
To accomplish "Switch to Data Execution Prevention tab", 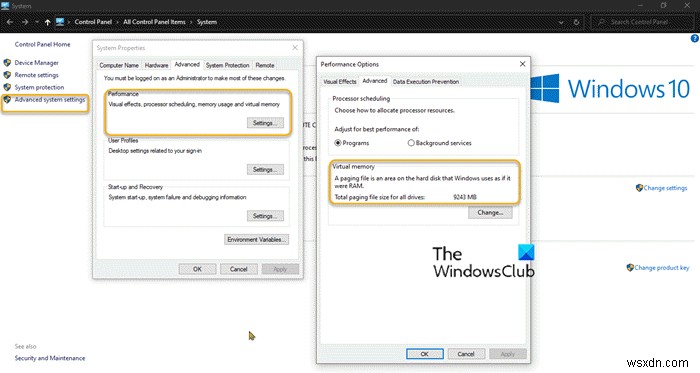I will click(x=426, y=82).
